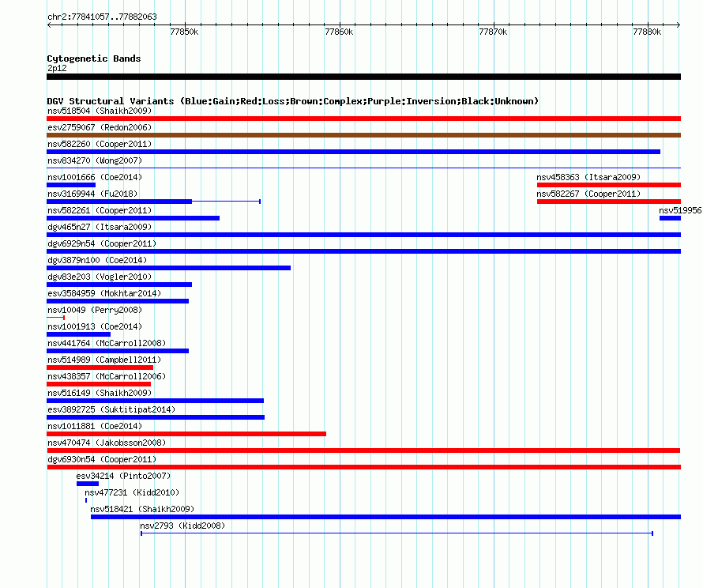Select nsv1011881 (Coe2014) red bar
The image size is (703, 588).
pyautogui.click(x=186, y=434)
